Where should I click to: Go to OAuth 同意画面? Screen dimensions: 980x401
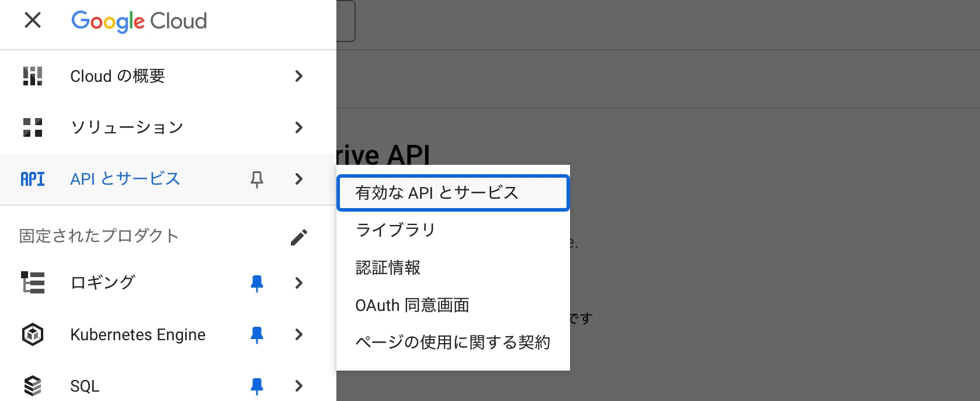(412, 305)
